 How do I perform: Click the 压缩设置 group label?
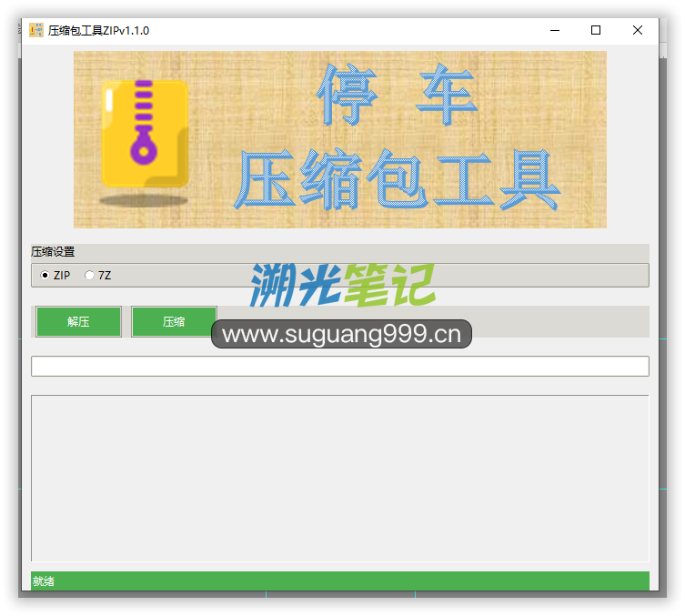click(x=53, y=252)
